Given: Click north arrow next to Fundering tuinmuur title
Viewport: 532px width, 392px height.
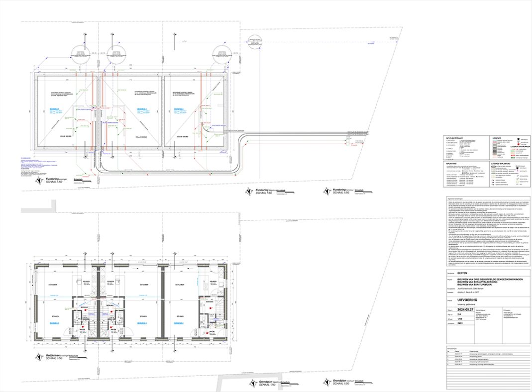Looking at the screenshot, I should coord(325,191).
